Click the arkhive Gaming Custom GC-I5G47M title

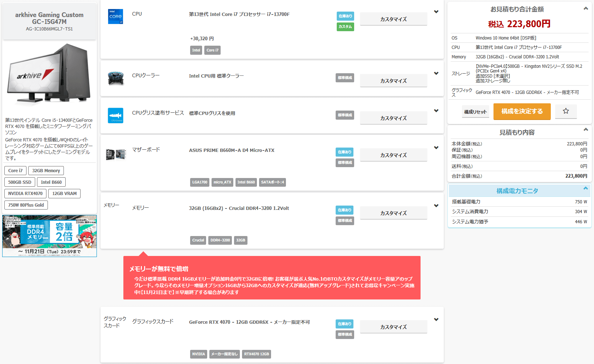coord(49,18)
